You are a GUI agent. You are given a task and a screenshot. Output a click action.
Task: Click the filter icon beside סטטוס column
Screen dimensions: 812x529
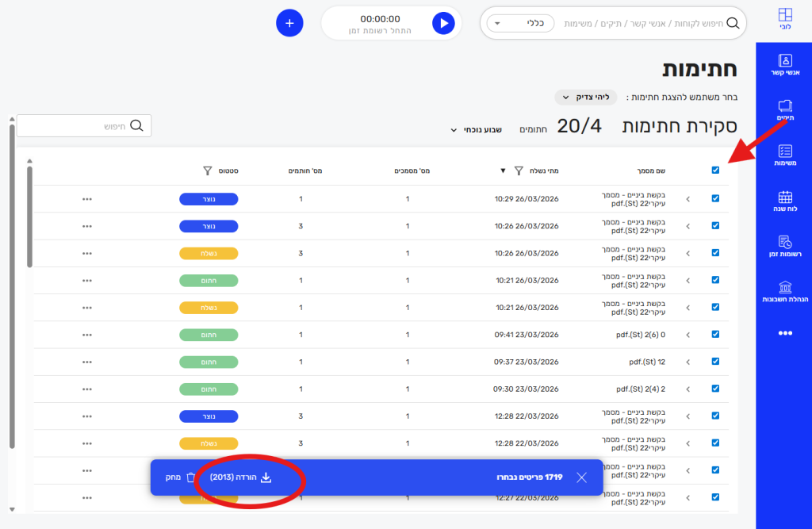pos(207,171)
